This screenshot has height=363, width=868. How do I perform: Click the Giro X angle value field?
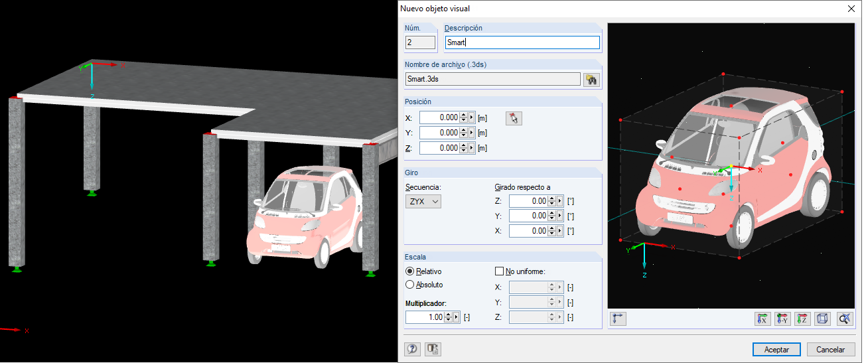529,232
